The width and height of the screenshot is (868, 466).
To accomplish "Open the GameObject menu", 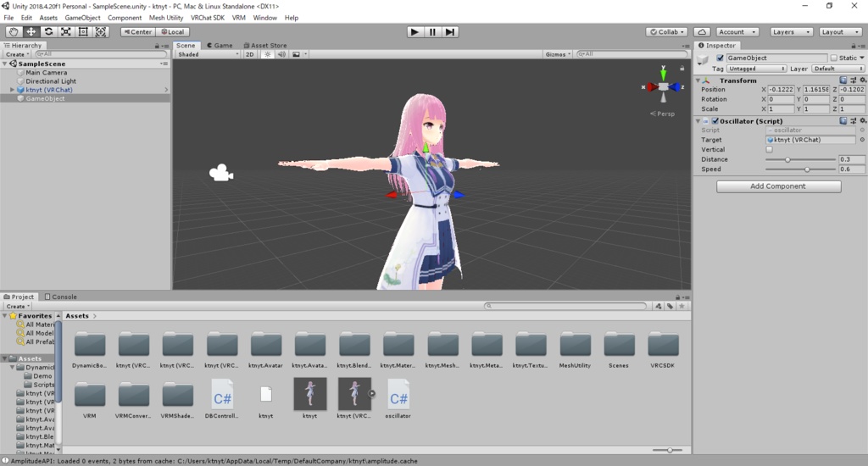I will (82, 18).
